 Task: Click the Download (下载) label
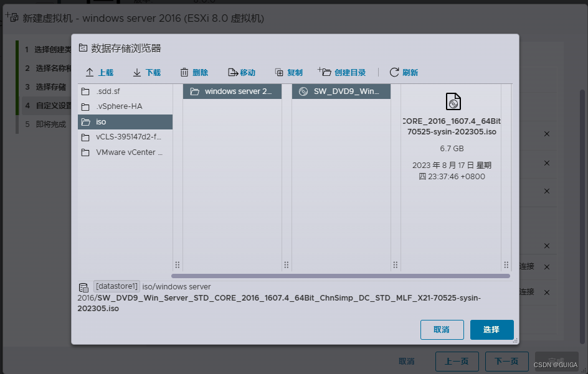[x=153, y=73]
